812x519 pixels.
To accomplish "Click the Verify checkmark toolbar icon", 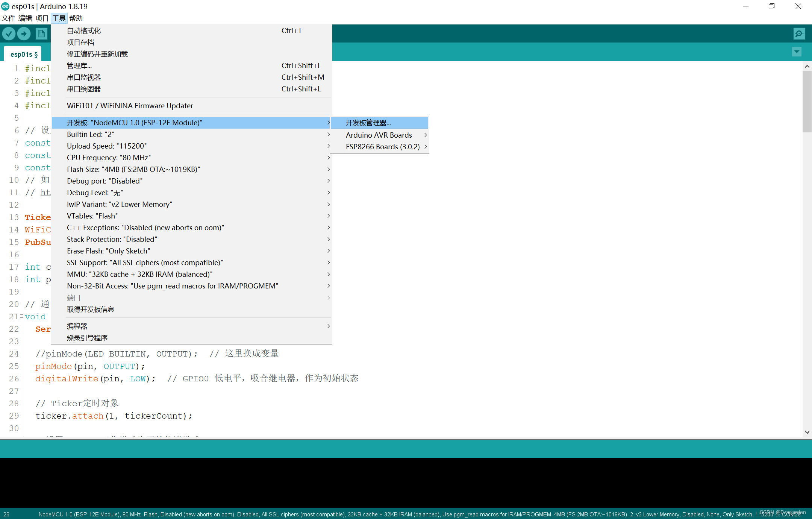I will click(x=9, y=34).
